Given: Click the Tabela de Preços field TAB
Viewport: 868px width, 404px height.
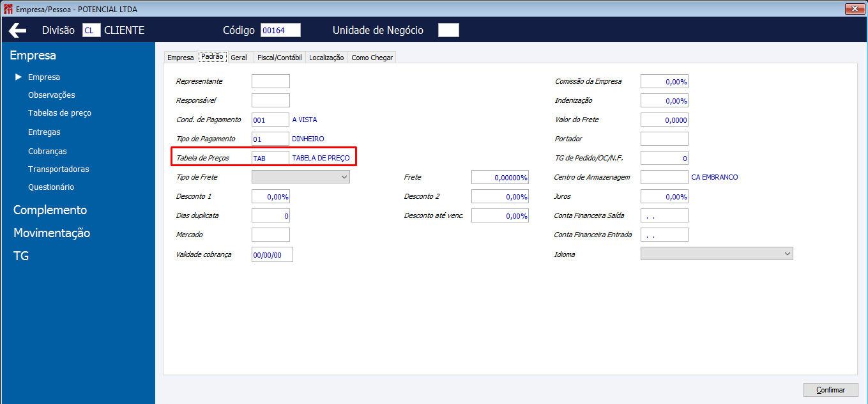Looking at the screenshot, I should click(x=271, y=158).
